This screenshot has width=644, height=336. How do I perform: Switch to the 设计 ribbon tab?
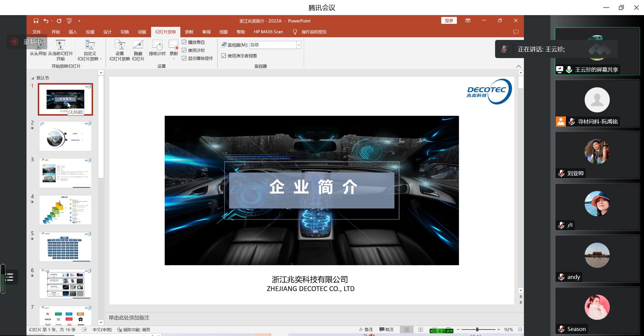coord(107,32)
